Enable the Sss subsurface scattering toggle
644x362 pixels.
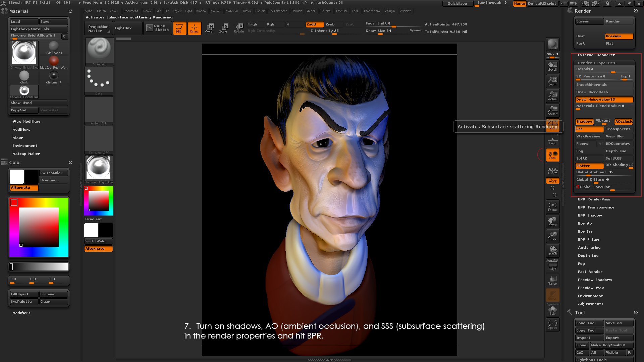(589, 129)
